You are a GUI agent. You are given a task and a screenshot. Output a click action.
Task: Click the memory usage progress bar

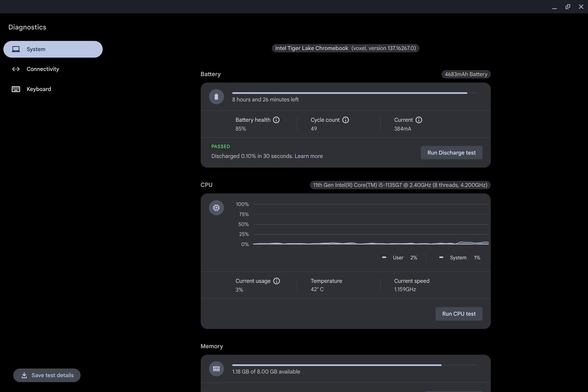355,365
